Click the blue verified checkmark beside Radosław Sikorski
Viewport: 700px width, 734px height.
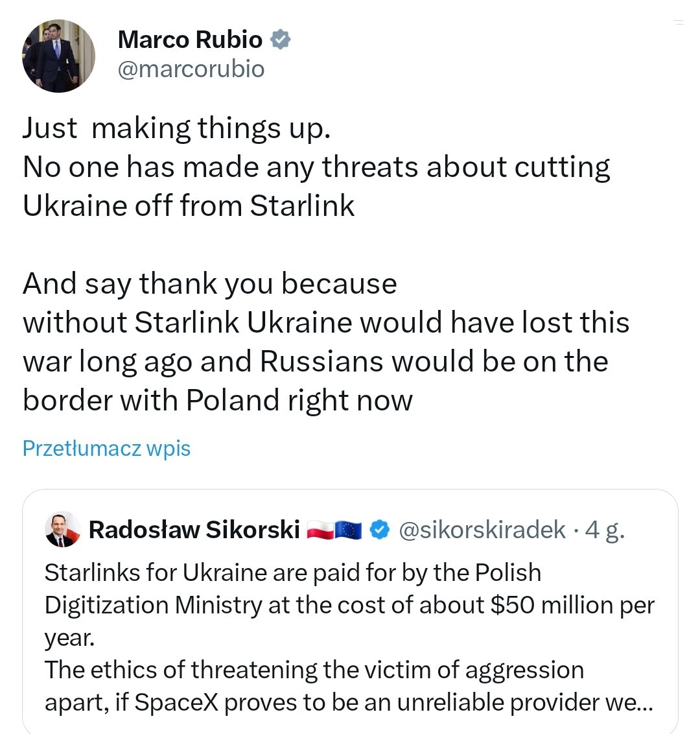point(379,530)
